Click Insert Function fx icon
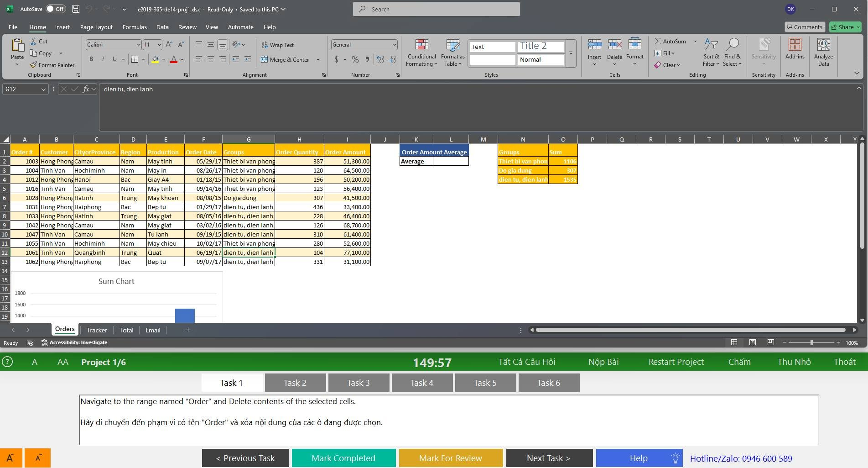Screen dimensions: 868x468 (86, 89)
